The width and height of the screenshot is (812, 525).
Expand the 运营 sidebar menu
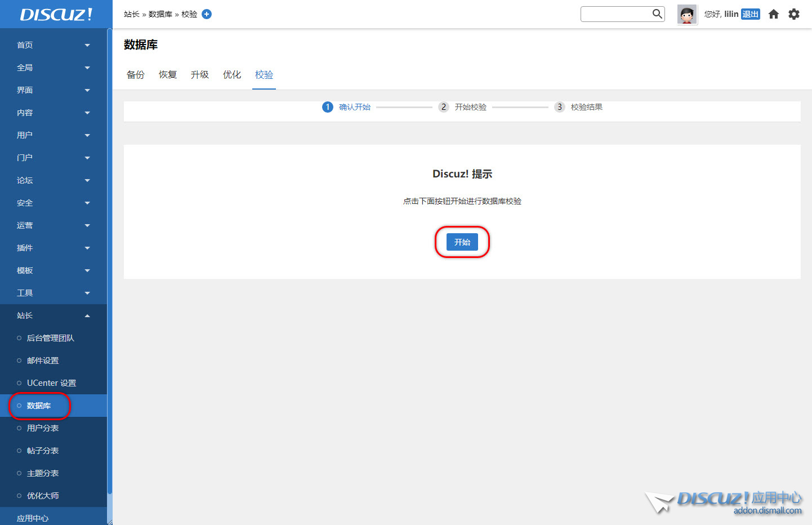(53, 225)
